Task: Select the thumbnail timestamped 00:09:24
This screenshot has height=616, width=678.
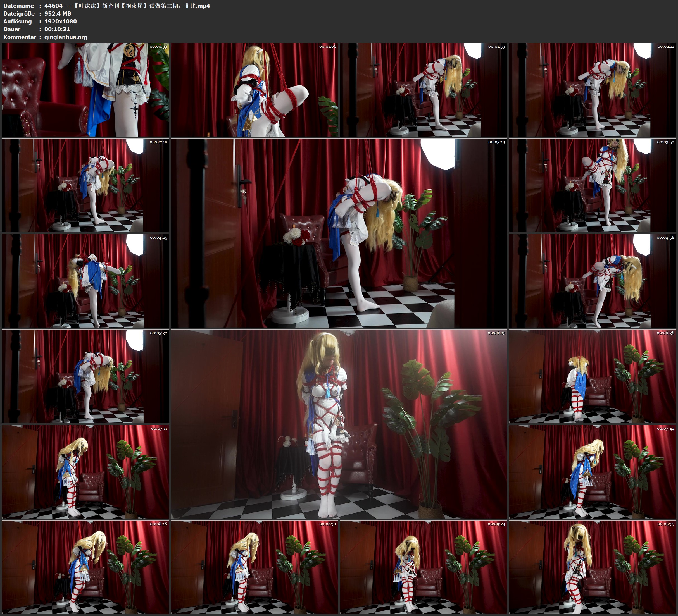Action: [424, 567]
